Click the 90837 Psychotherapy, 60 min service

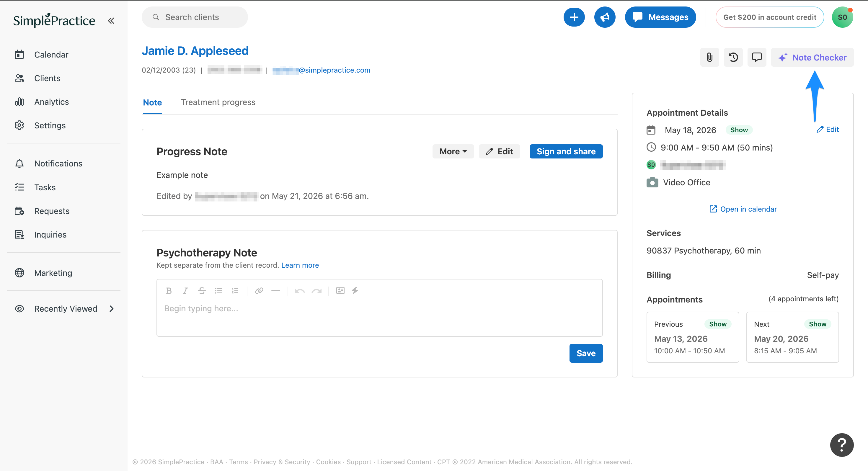703,250
